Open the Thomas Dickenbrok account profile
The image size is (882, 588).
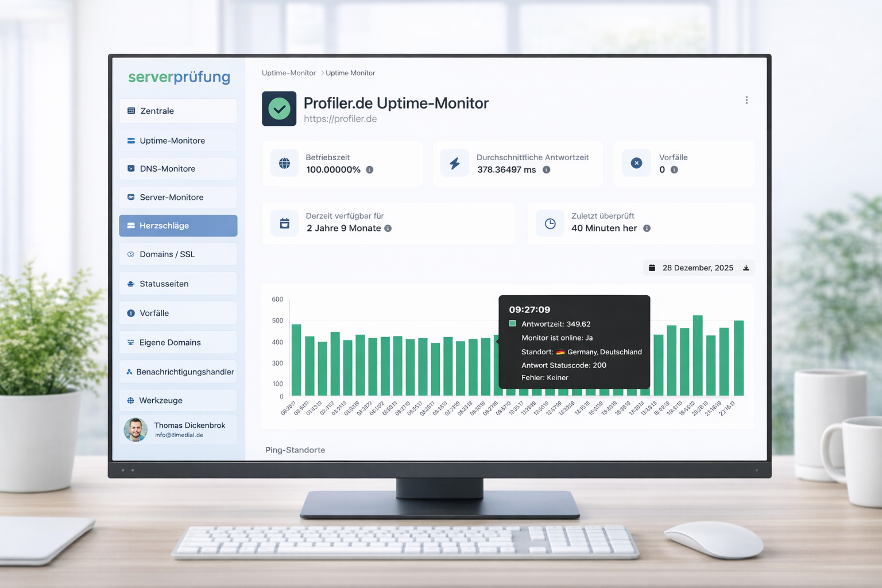coord(178,430)
